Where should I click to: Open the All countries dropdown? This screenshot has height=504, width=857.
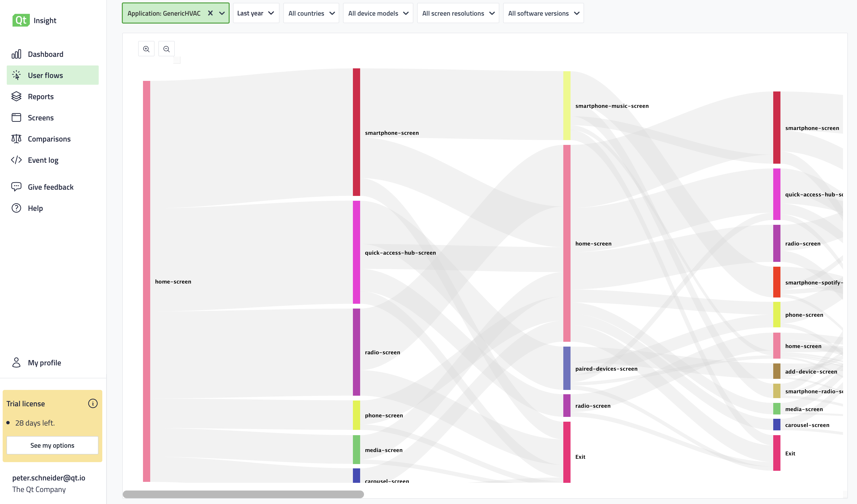tap(311, 13)
